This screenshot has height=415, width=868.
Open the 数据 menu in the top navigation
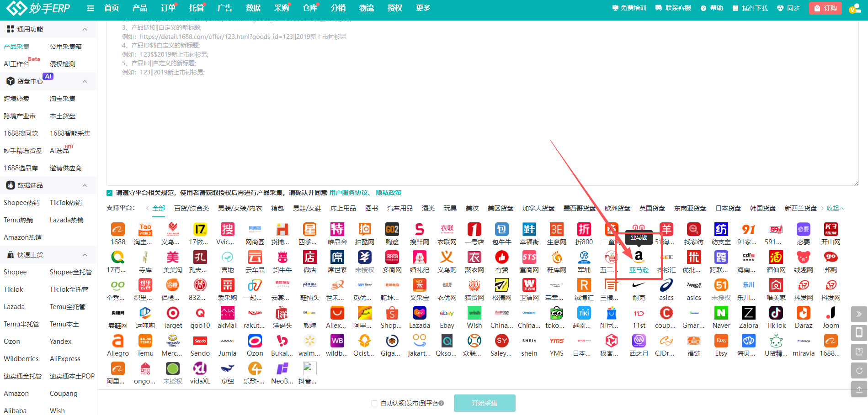point(253,8)
